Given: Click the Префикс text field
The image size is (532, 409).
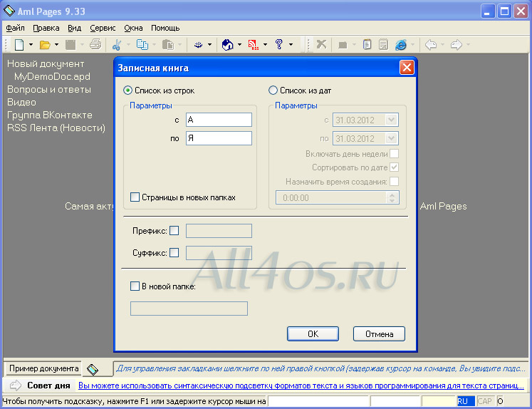Looking at the screenshot, I should [219, 231].
